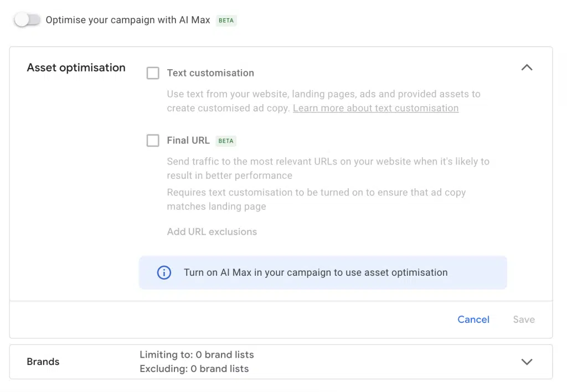Tick the Final URL checkbox

coord(153,140)
